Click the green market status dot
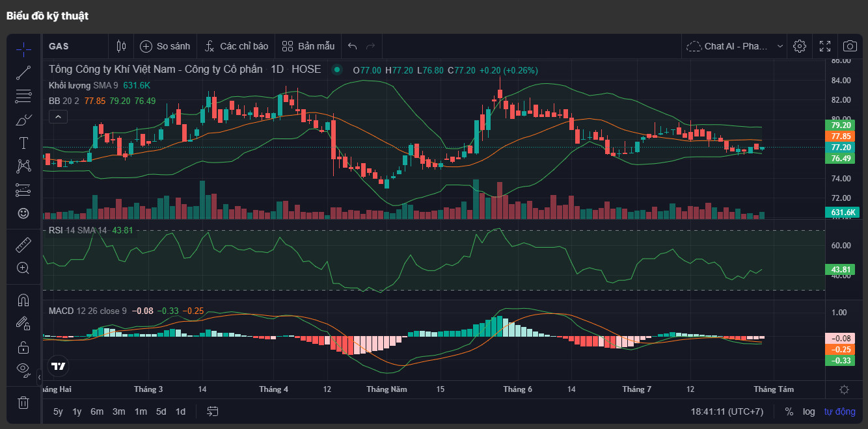Image resolution: width=868 pixels, height=429 pixels. (x=336, y=70)
